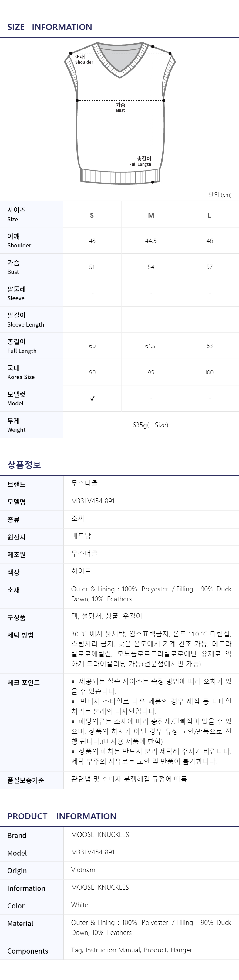This screenshot has width=239, height=980.
Task: Click bust value 57 for size L
Action: 210,267
